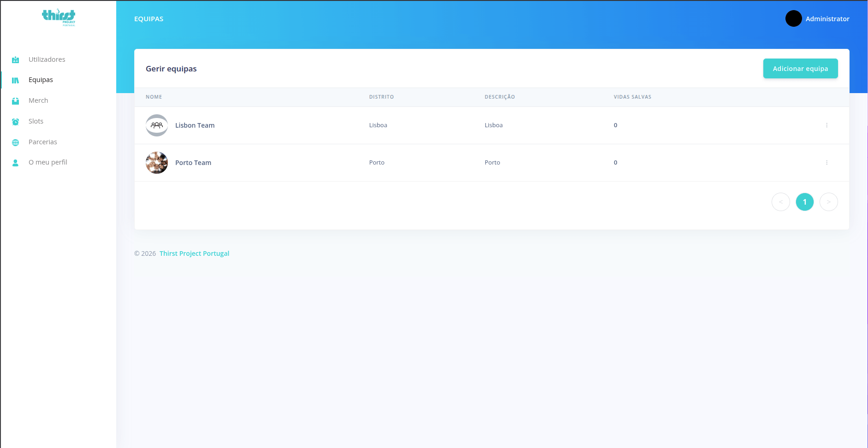This screenshot has width=868, height=448.
Task: Click the Slots alarm clock icon
Action: [16, 122]
